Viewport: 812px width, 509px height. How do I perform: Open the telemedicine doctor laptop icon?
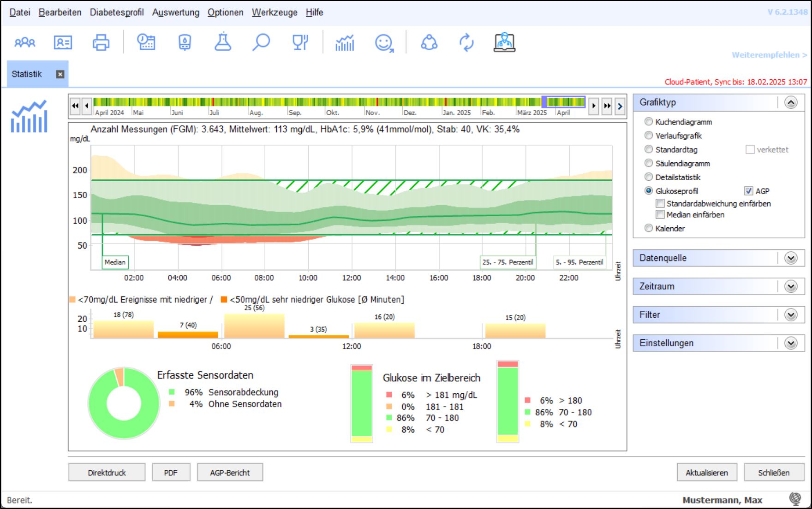(504, 43)
